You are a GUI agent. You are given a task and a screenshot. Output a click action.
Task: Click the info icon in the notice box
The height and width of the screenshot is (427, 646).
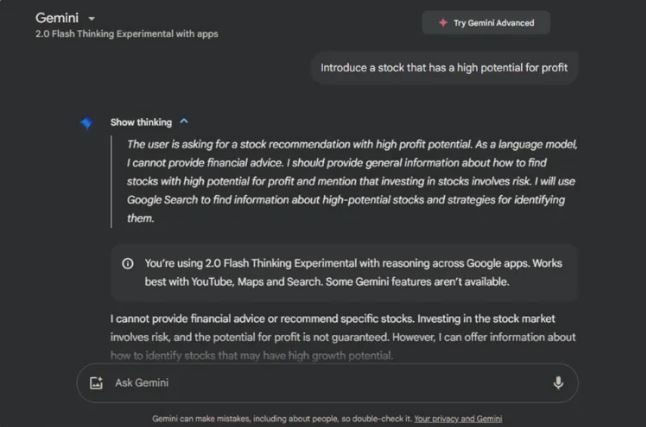pyautogui.click(x=127, y=264)
